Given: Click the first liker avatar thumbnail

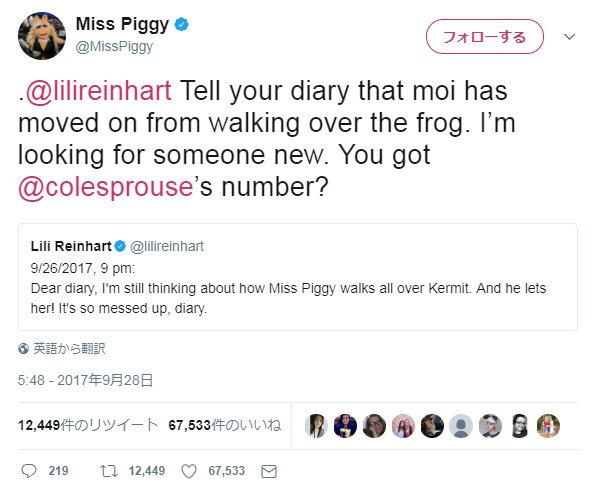Looking at the screenshot, I should [x=316, y=424].
